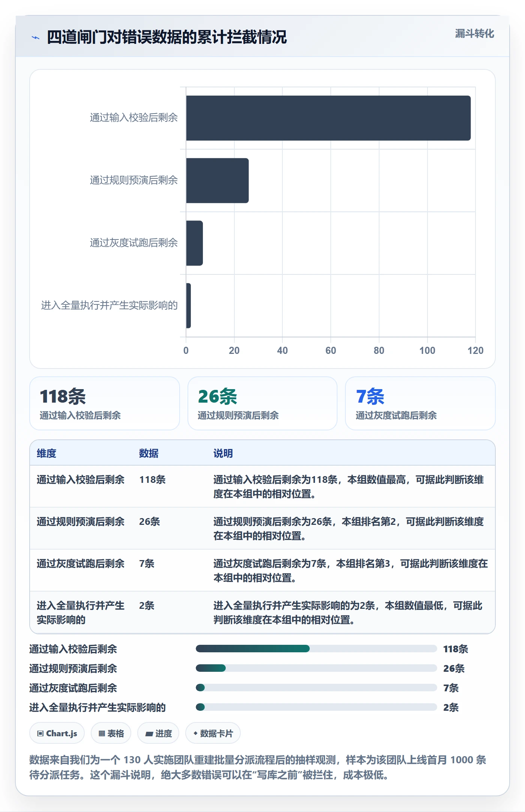Image resolution: width=525 pixels, height=812 pixels.
Task: Click the 维度 table column header
Action: coord(46,453)
